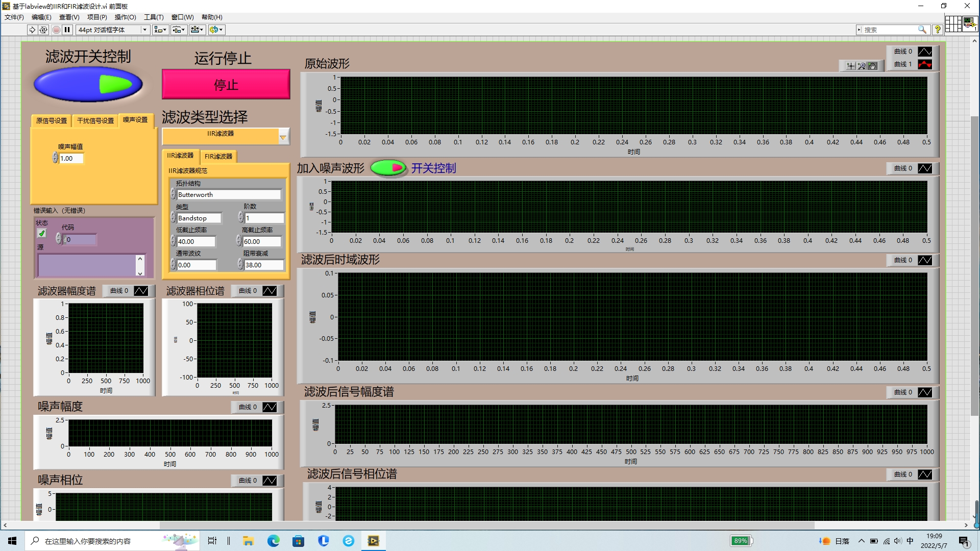
Task: Click the Run arrow toolbar icon
Action: (x=32, y=30)
